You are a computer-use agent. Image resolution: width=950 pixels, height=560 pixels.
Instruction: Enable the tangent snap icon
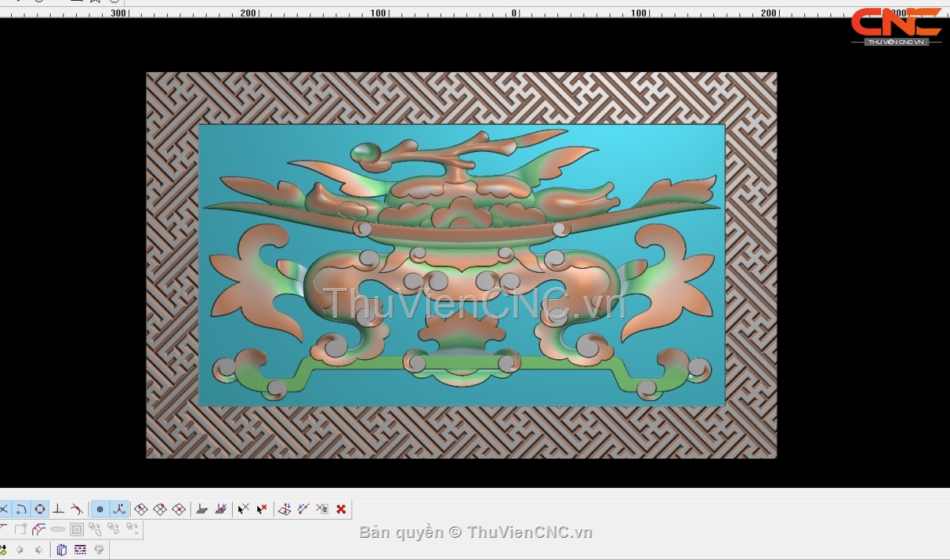pos(77,509)
